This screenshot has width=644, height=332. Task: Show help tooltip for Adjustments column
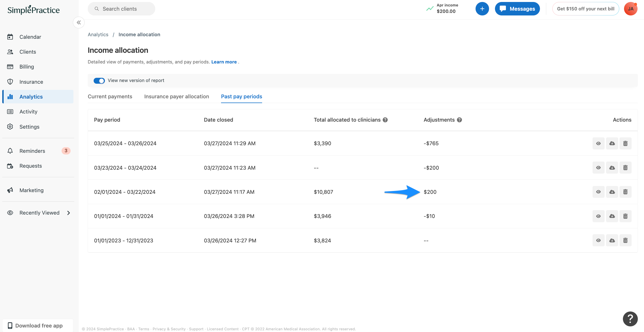(x=459, y=120)
